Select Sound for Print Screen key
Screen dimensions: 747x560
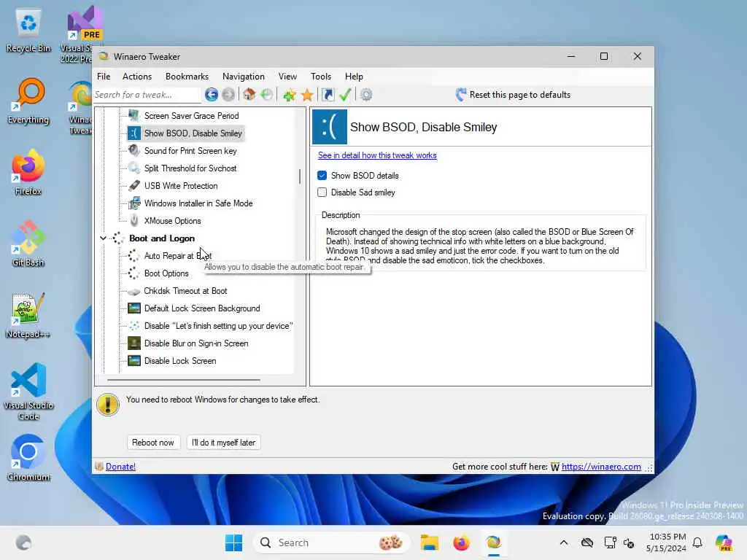pos(190,151)
